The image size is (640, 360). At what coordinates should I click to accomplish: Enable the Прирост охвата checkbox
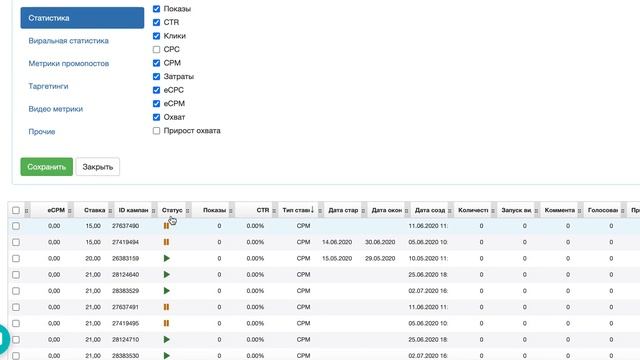pos(156,131)
